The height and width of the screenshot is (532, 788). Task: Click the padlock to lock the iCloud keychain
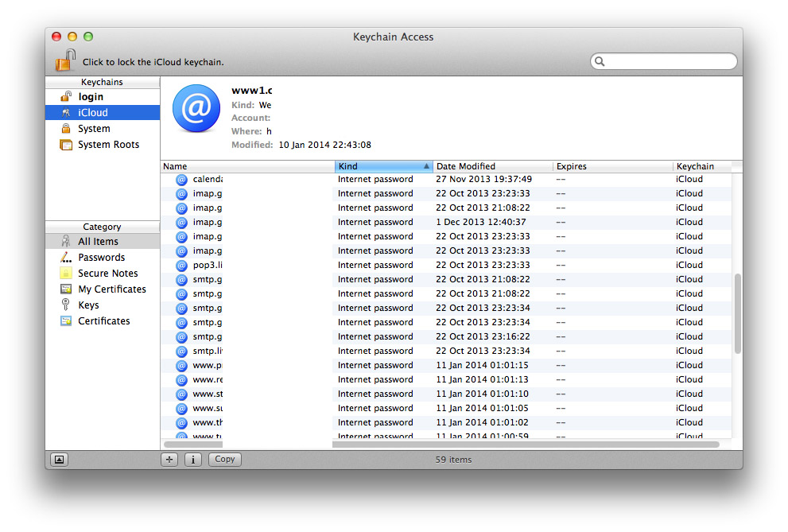click(x=65, y=60)
